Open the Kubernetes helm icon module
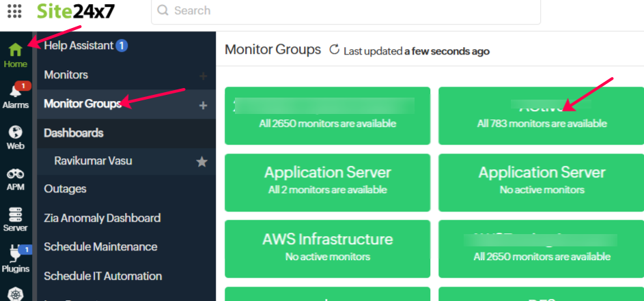The height and width of the screenshot is (301, 644). click(x=16, y=293)
